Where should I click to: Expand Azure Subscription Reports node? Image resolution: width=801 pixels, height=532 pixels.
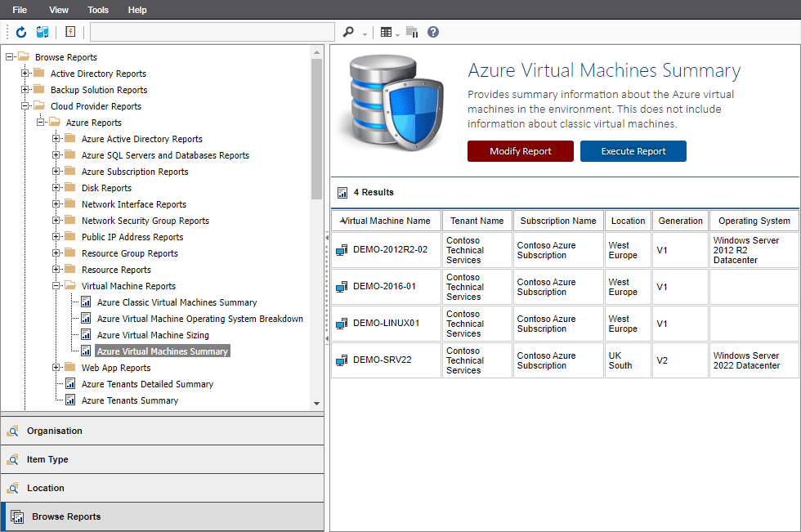click(56, 172)
